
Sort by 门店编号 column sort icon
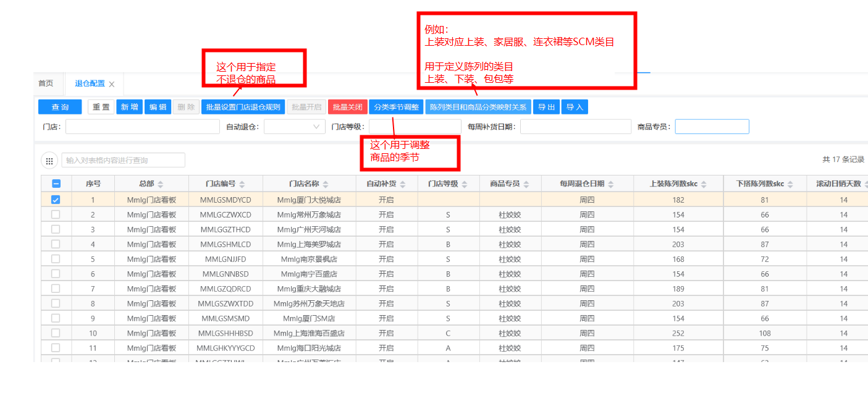[x=242, y=184]
